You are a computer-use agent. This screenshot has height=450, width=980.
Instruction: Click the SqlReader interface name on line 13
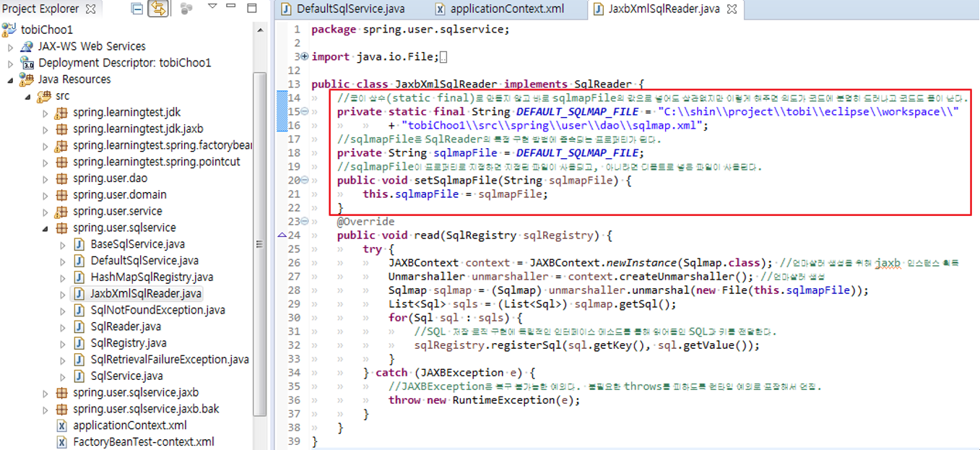tap(603, 85)
